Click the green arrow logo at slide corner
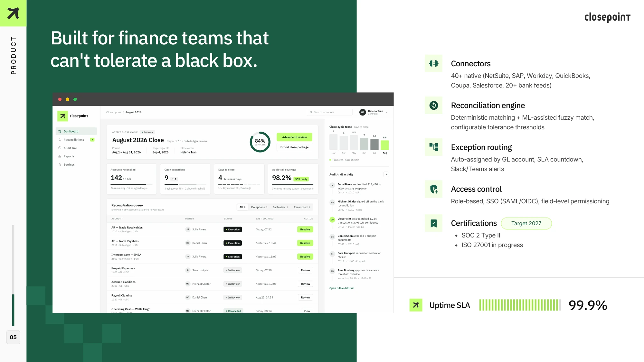644x362 pixels. (x=13, y=13)
